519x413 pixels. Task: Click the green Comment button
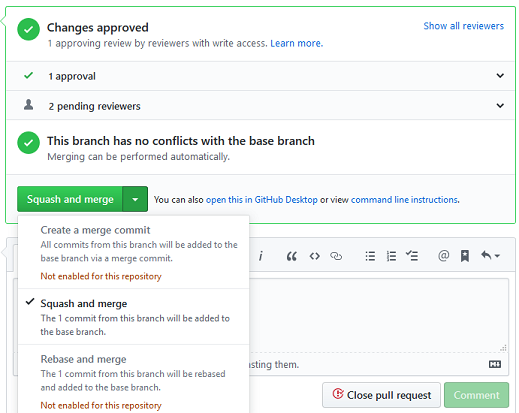476,395
